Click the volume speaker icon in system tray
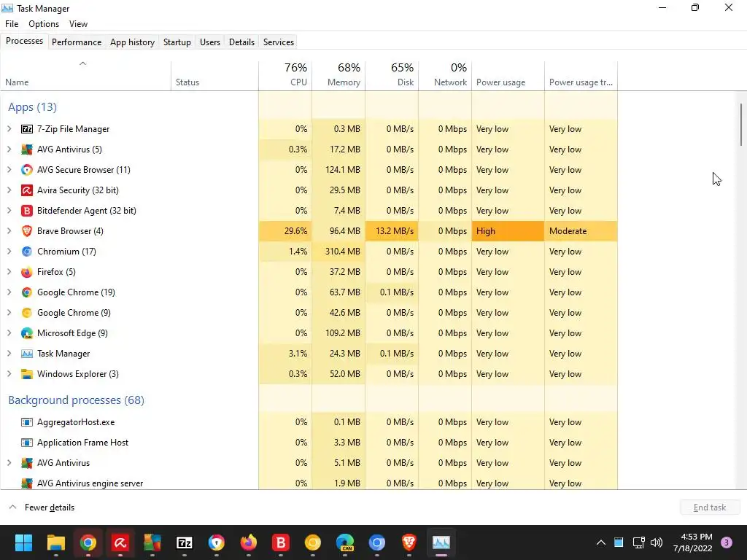 tap(657, 542)
